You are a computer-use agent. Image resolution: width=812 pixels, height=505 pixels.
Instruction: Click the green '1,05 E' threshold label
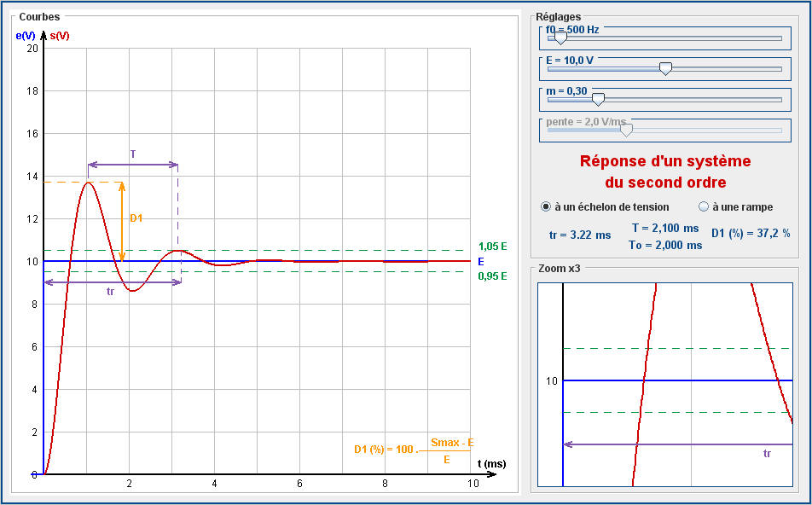(x=492, y=247)
